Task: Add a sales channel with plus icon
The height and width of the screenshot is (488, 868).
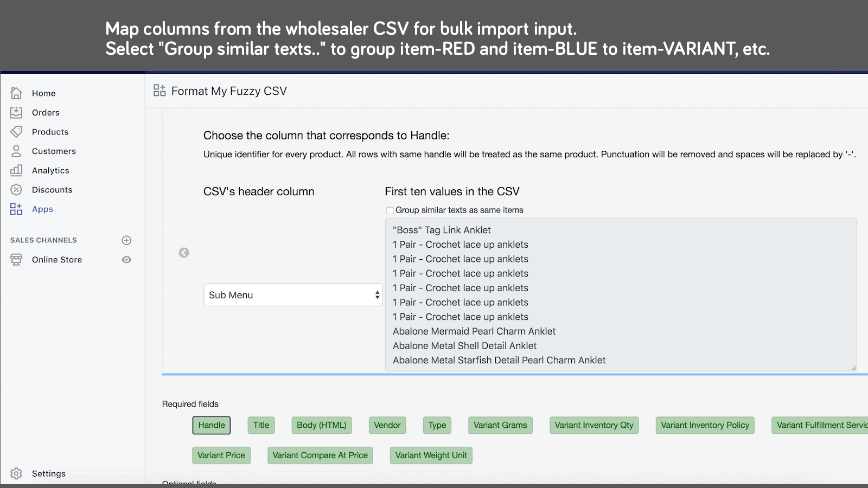Action: coord(126,240)
